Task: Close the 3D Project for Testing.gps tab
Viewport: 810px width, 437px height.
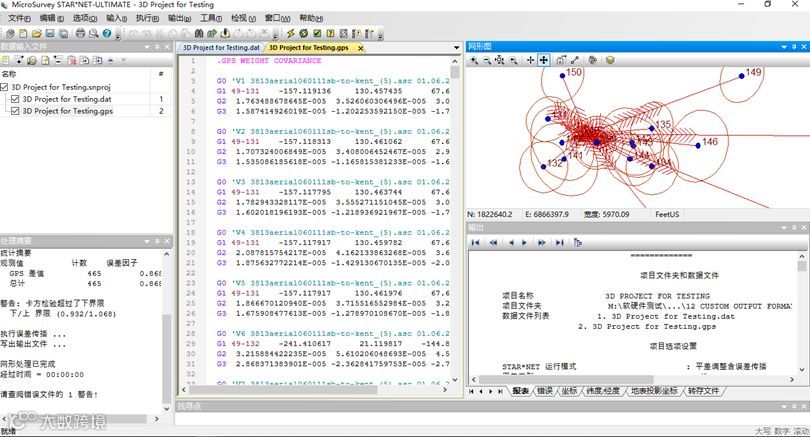Action: coord(361,48)
